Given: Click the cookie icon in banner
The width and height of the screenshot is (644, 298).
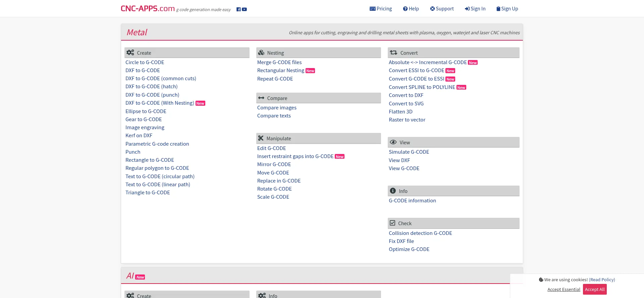Looking at the screenshot, I should coord(541,280).
